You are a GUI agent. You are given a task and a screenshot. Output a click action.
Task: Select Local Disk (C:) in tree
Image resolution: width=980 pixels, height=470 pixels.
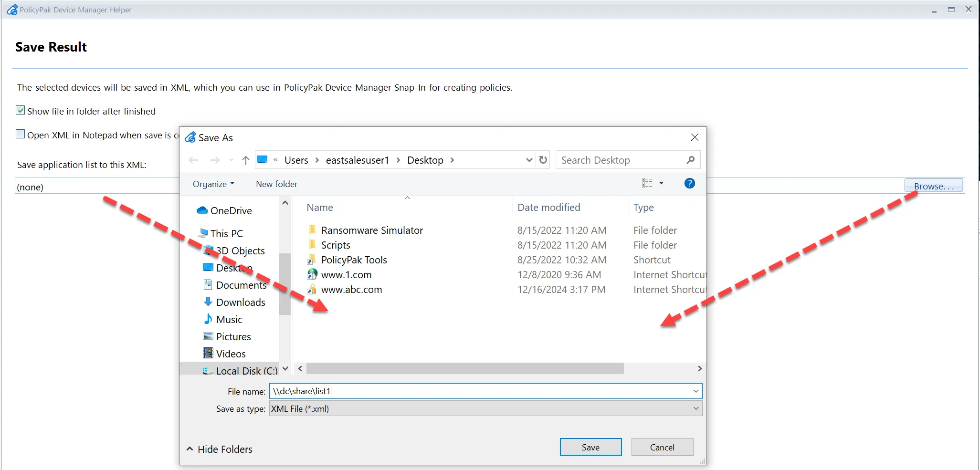[240, 370]
